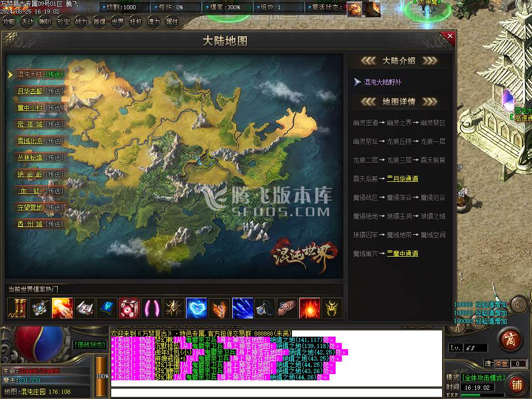Click the golden boots loot icon

point(18,308)
